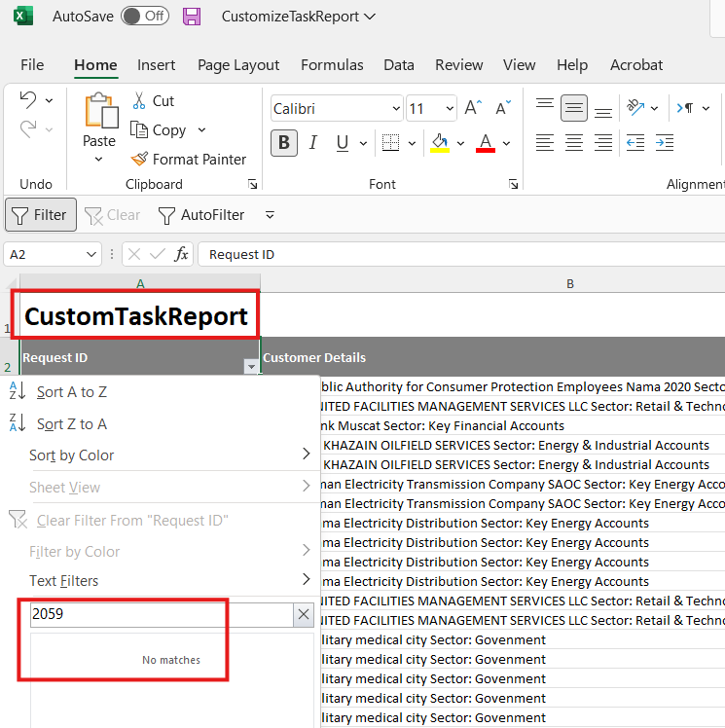
Task: Click the Undo arrow icon
Action: tap(28, 100)
